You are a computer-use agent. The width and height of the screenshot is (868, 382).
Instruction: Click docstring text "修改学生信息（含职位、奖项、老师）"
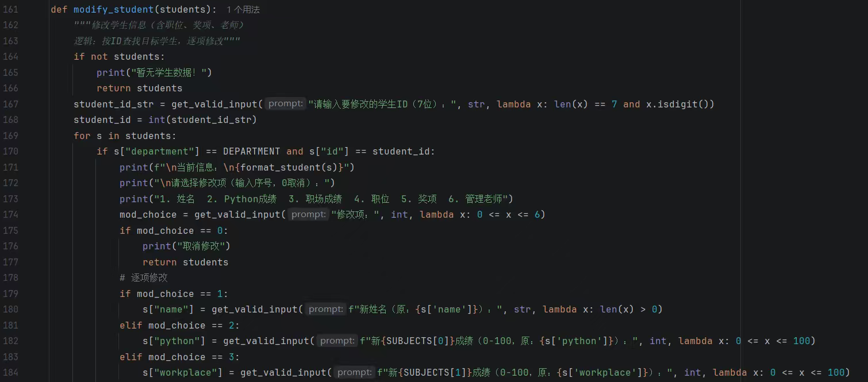168,25
